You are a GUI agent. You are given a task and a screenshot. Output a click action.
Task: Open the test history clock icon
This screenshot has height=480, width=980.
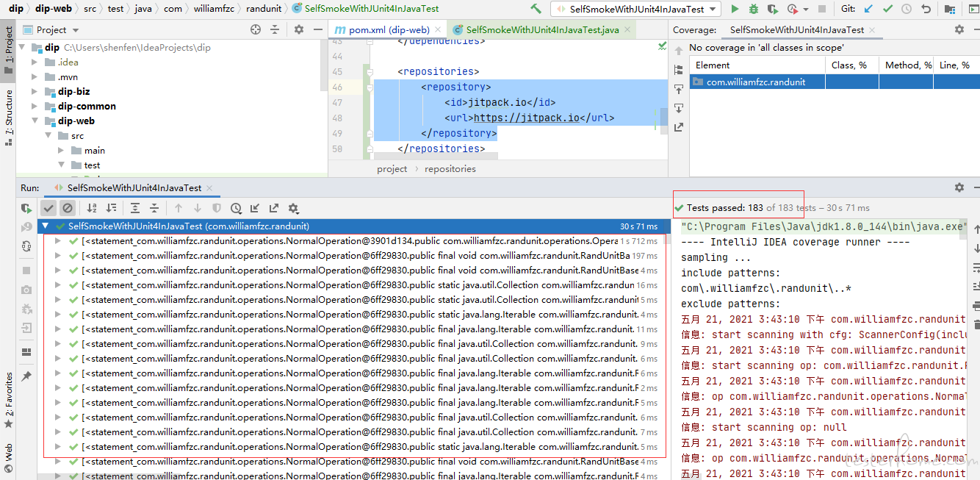tap(236, 208)
